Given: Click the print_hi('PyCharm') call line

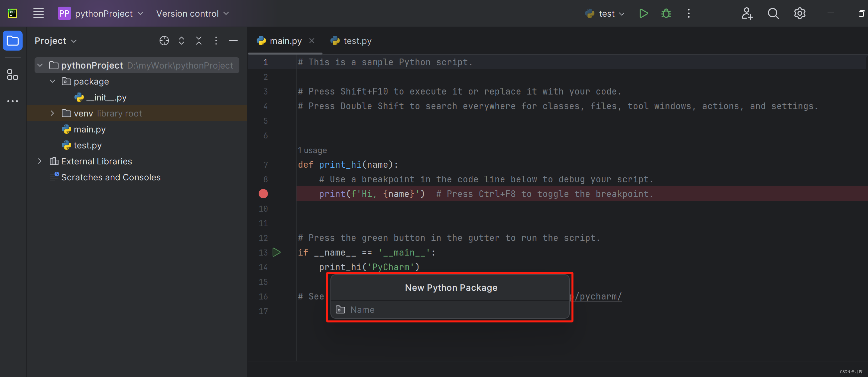Looking at the screenshot, I should (369, 267).
